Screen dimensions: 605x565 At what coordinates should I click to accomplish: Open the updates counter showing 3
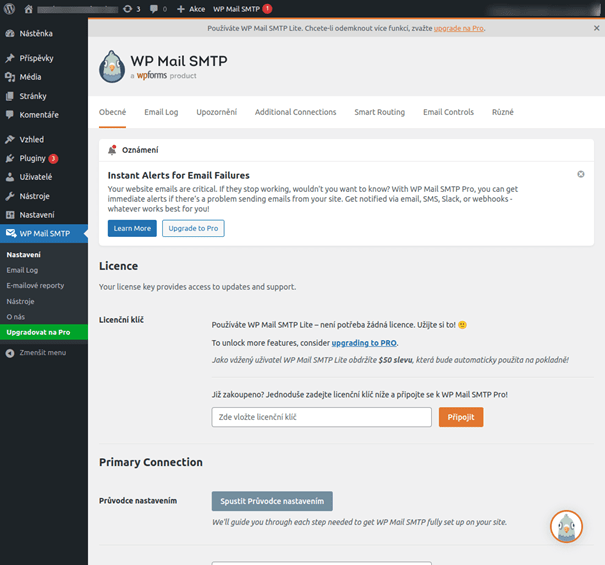pos(132,9)
